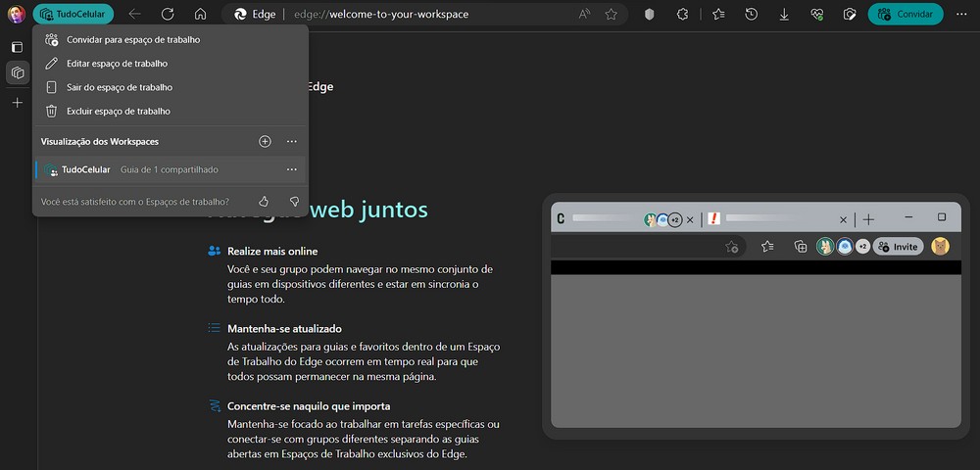
Task: Open the Downloads icon in toolbar
Action: click(784, 15)
